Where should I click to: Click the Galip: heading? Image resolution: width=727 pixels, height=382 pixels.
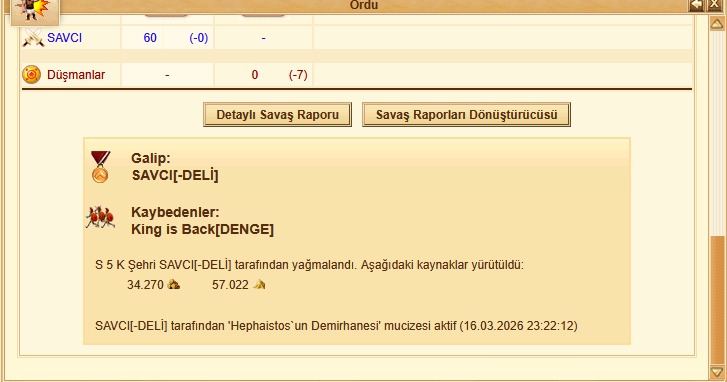tap(151, 158)
